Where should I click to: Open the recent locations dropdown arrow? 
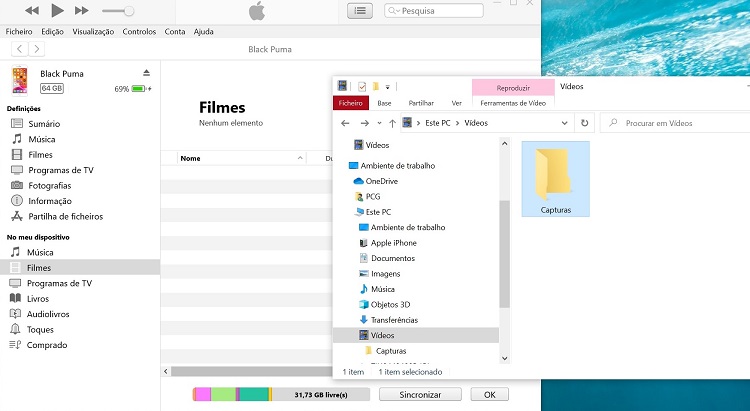377,123
